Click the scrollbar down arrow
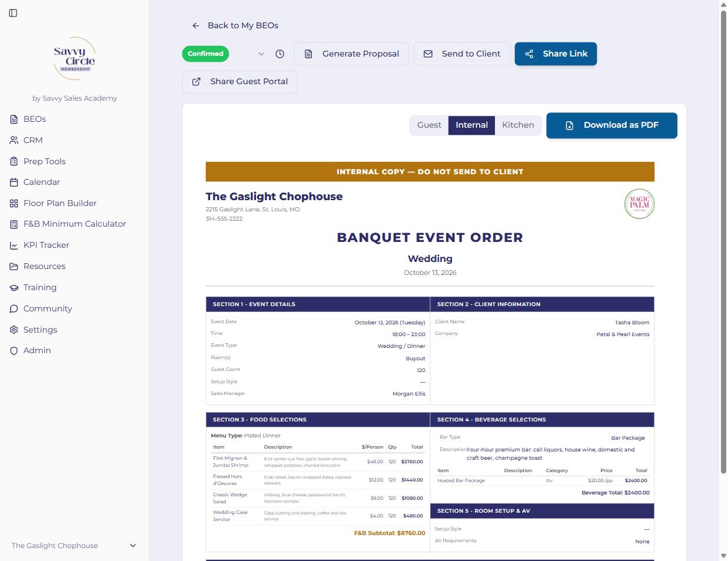The width and height of the screenshot is (728, 561). point(724,556)
